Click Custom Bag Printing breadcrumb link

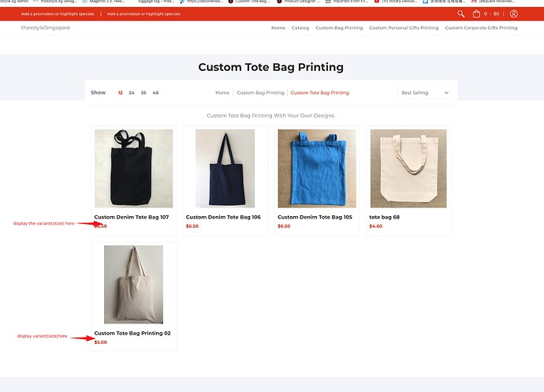pyautogui.click(x=260, y=93)
